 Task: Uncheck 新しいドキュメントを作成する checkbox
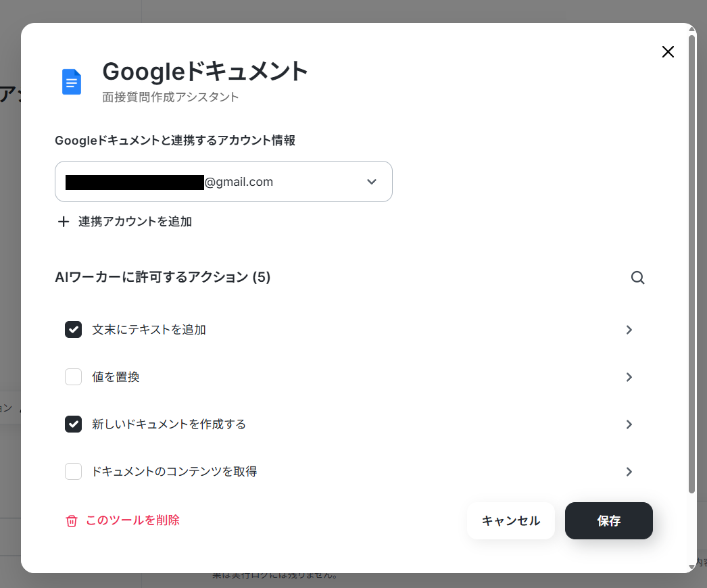point(73,424)
